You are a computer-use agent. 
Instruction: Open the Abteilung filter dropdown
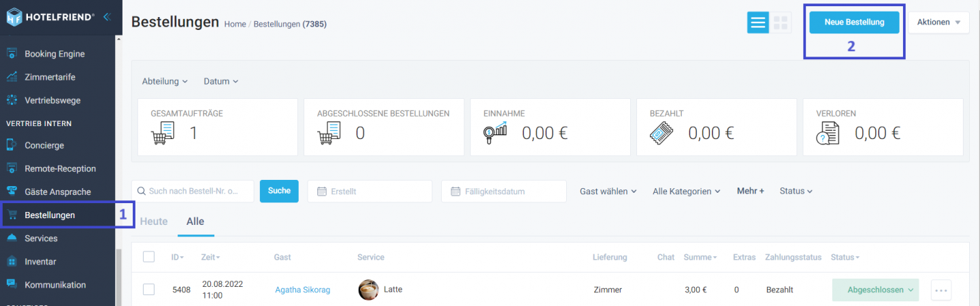pos(165,81)
